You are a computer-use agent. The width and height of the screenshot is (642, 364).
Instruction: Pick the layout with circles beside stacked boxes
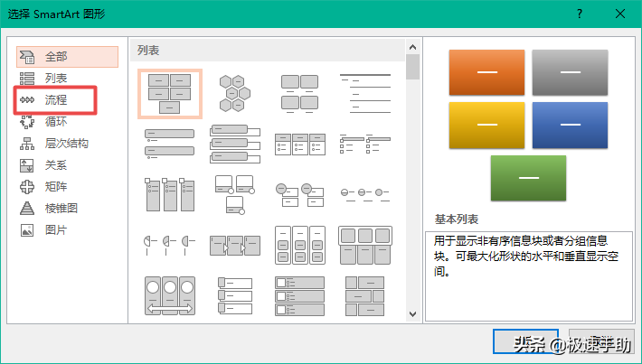click(299, 195)
